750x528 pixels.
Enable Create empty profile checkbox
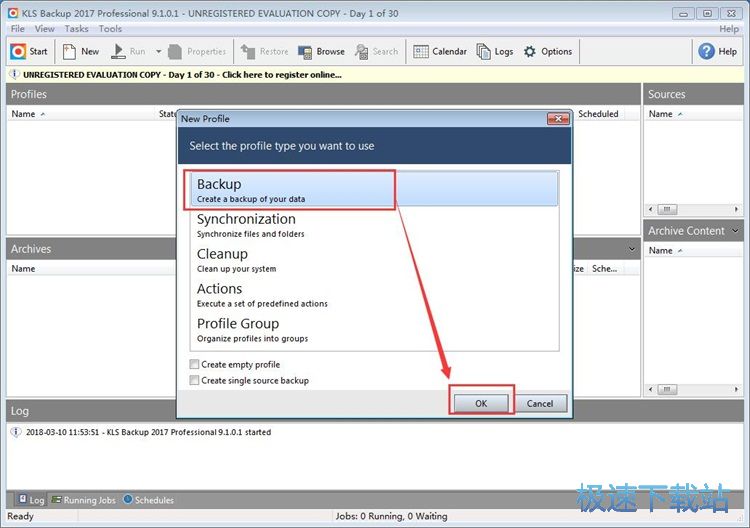click(x=194, y=364)
